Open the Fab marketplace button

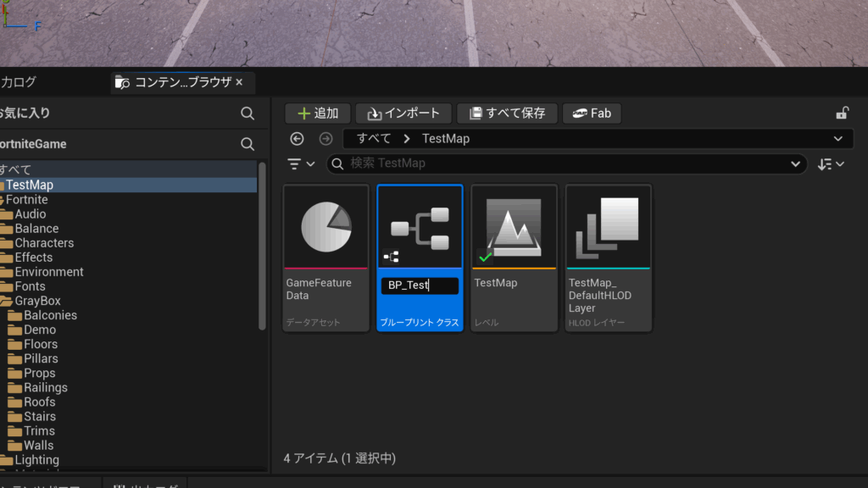point(592,114)
